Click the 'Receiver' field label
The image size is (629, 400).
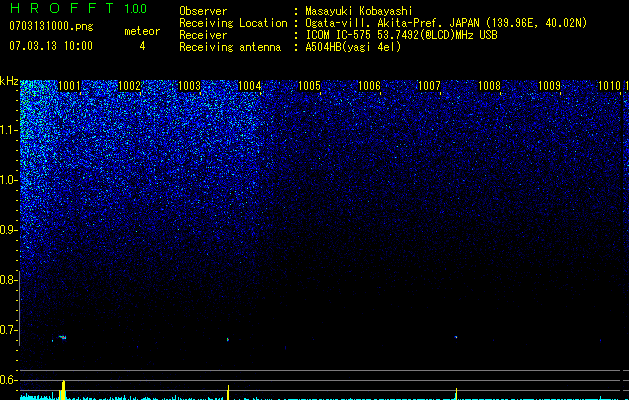click(203, 35)
